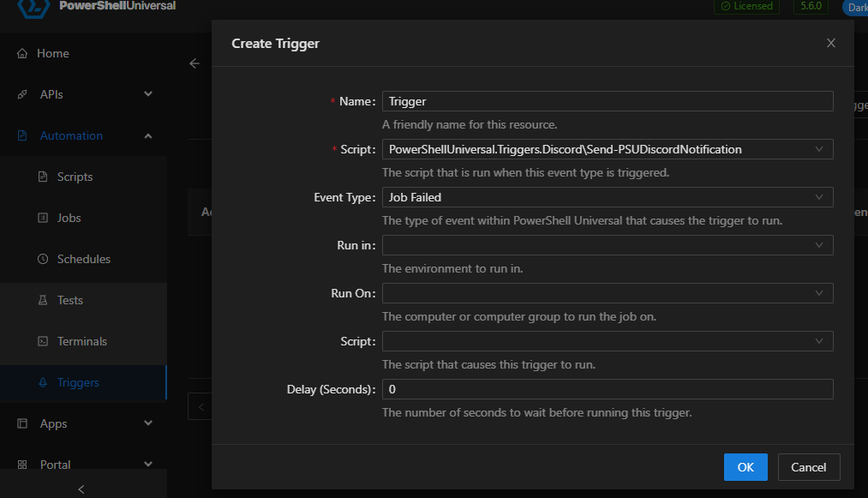Click the 5.6.0 version badge
Viewport: 868px width, 498px height.
pos(811,6)
